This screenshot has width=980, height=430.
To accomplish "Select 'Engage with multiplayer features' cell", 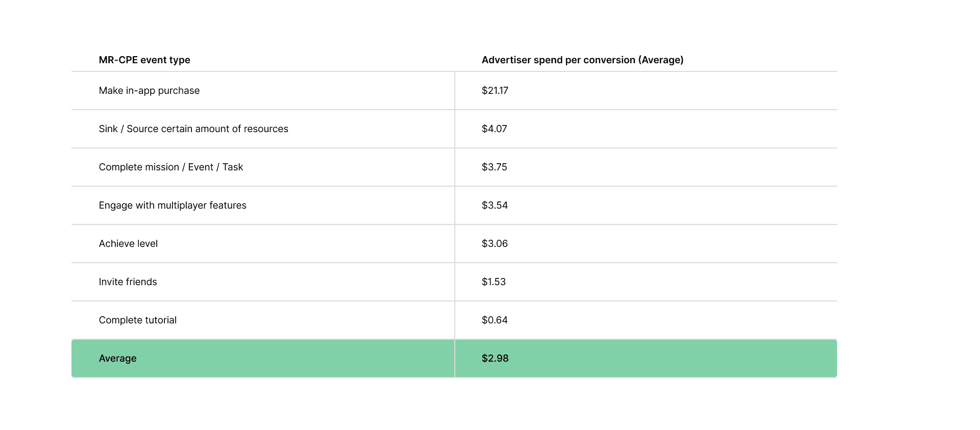I will pyautogui.click(x=173, y=205).
